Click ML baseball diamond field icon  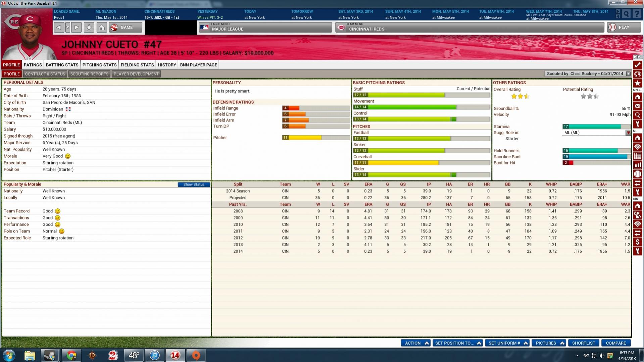(x=637, y=147)
